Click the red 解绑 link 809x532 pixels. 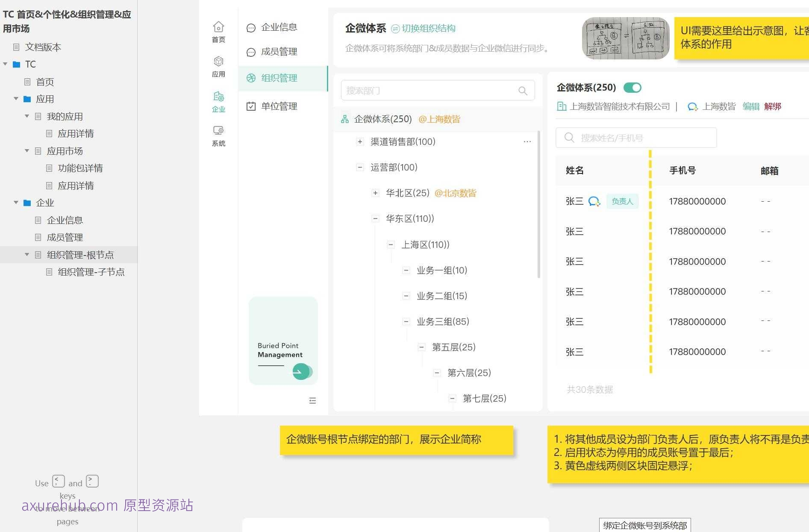click(x=772, y=106)
